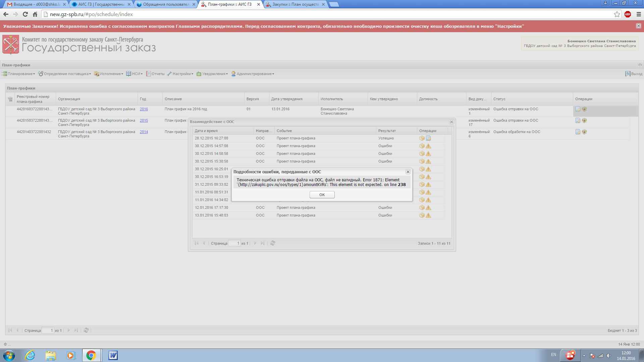
Task: Click the emblem icon in the 2016 plan row
Action: pyautogui.click(x=584, y=109)
